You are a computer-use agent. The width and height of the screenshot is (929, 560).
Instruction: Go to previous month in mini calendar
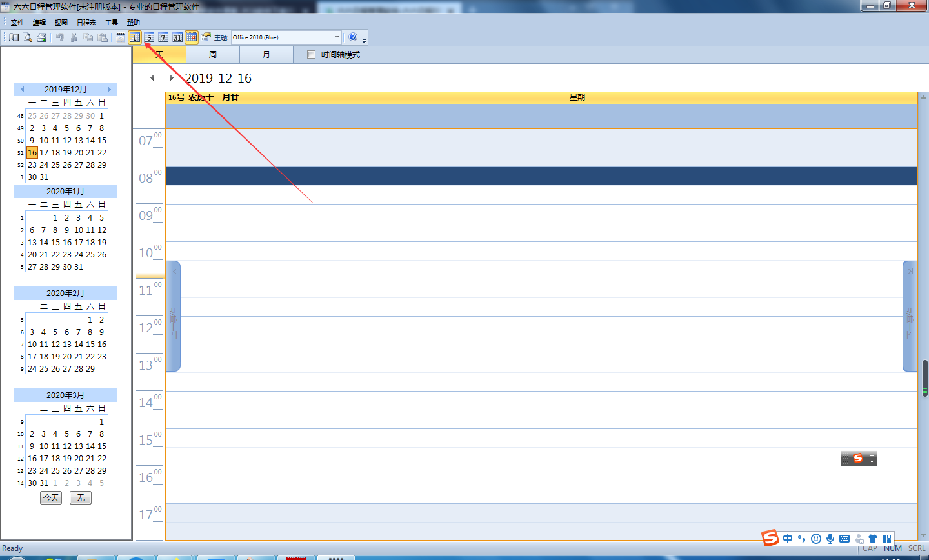tap(22, 90)
